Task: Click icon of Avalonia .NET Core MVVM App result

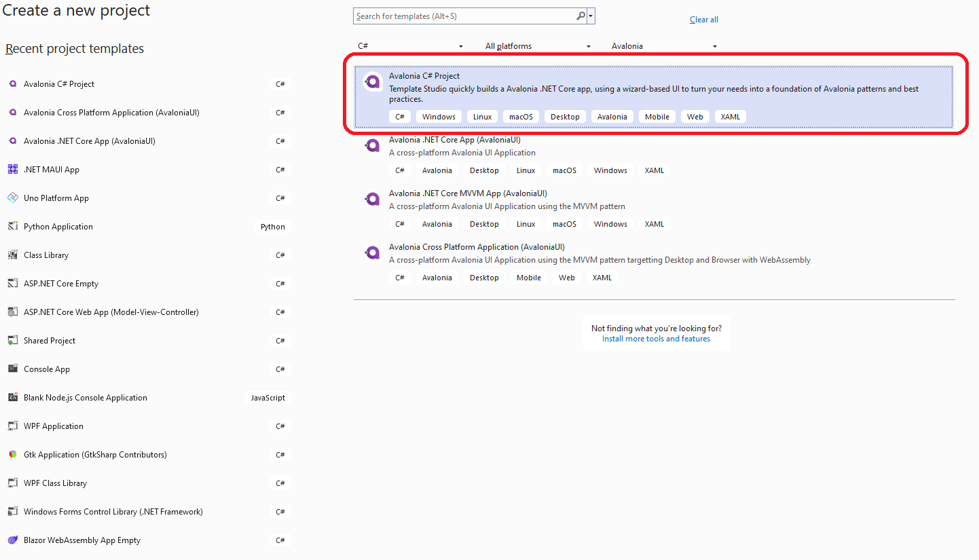Action: (373, 199)
